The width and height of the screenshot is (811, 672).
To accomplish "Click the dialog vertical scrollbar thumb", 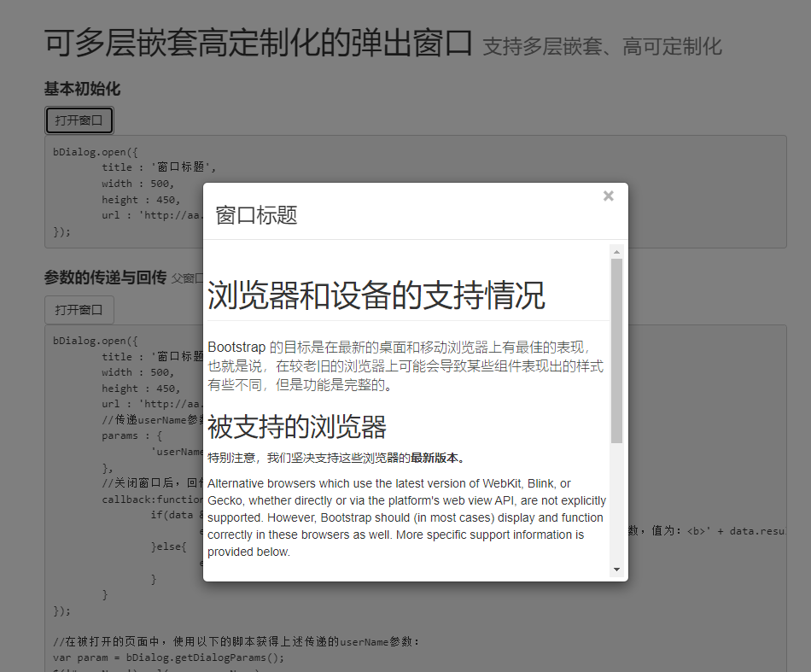I will point(616,351).
